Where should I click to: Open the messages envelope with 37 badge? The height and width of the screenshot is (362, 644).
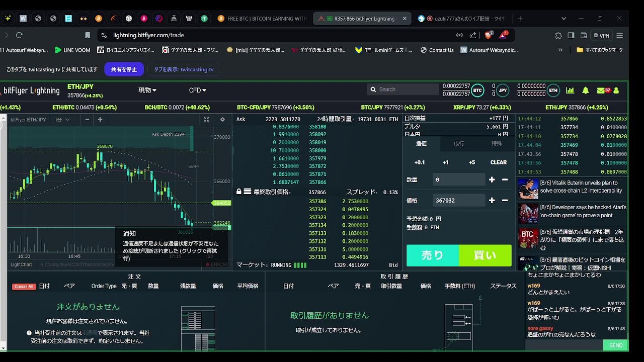point(603,90)
